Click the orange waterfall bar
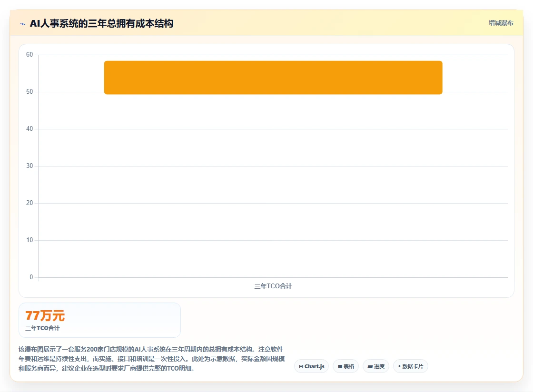The image size is (533, 392). coord(273,78)
